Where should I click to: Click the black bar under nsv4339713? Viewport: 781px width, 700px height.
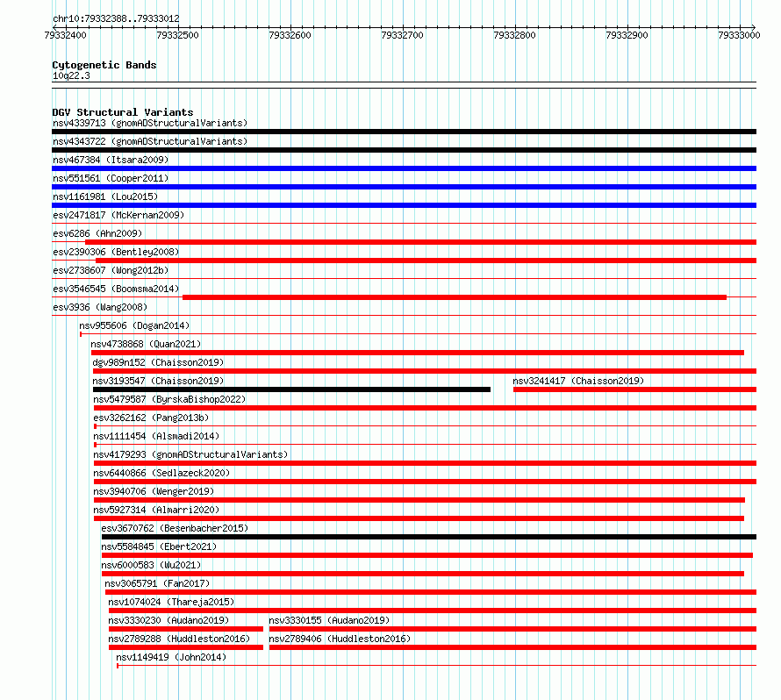pos(404,132)
